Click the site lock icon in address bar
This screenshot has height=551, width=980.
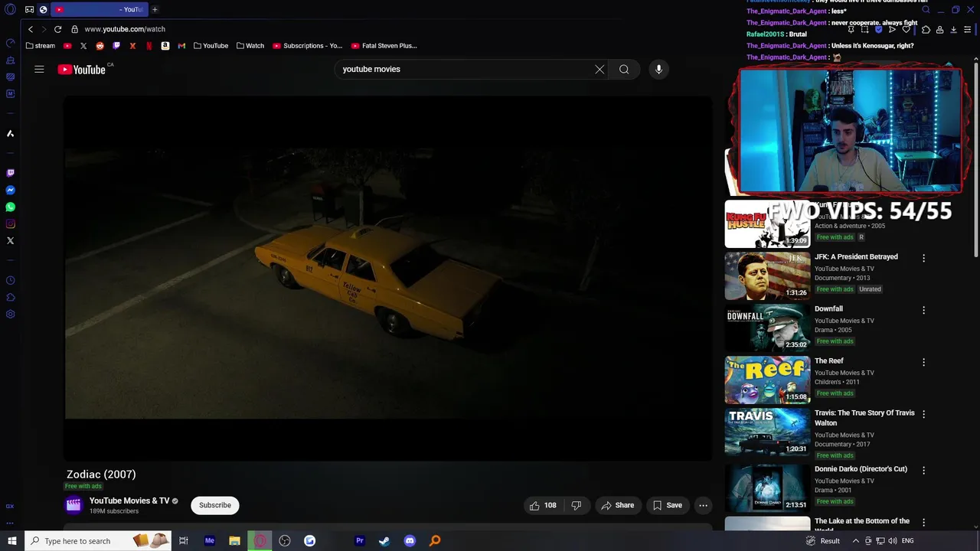pos(74,29)
